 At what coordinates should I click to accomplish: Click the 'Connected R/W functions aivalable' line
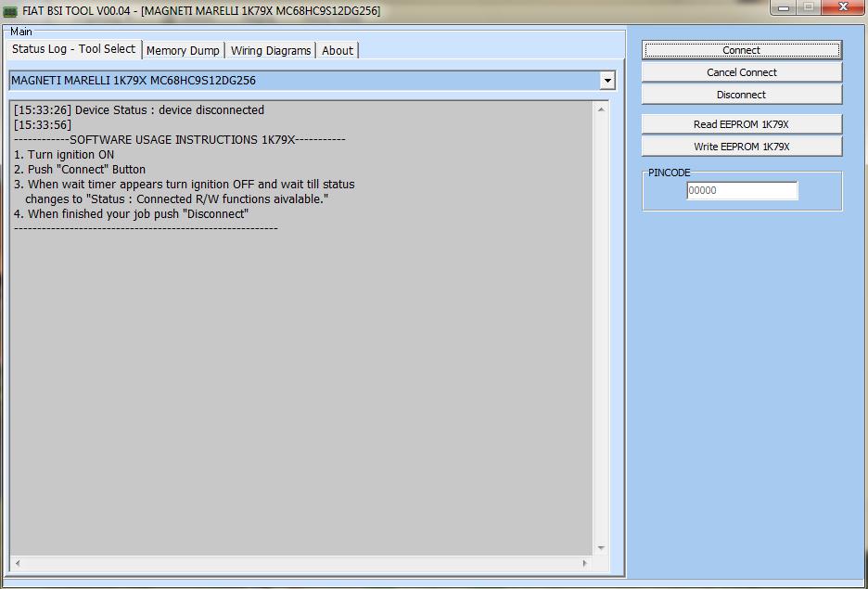(176, 199)
